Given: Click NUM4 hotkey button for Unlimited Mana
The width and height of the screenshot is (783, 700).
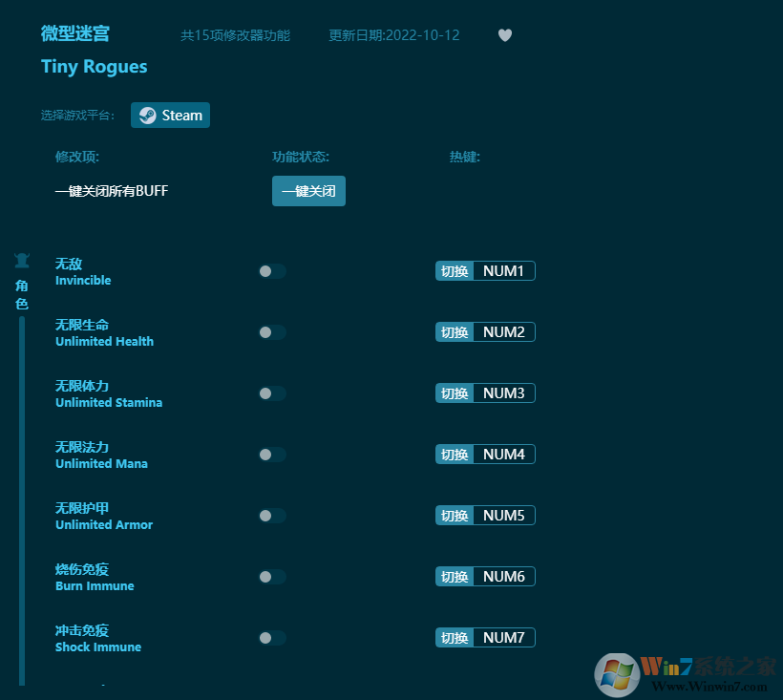Looking at the screenshot, I should [485, 454].
